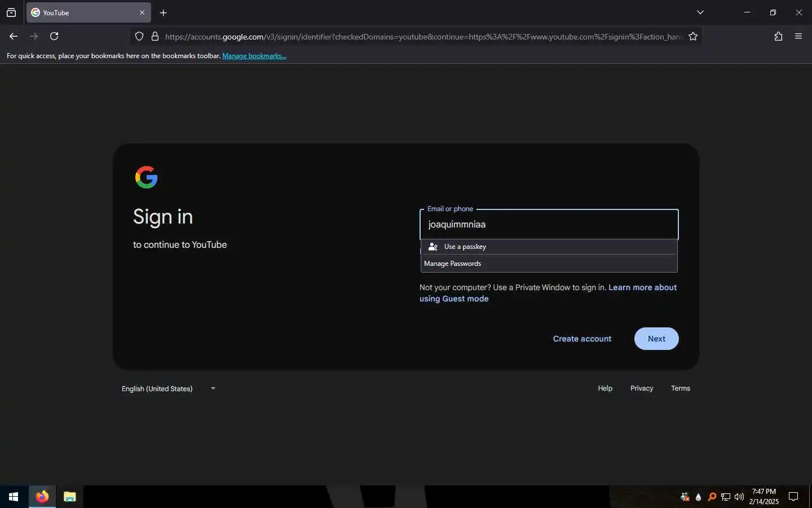Click Create account button
Viewport: 812px width, 508px height.
tap(582, 339)
